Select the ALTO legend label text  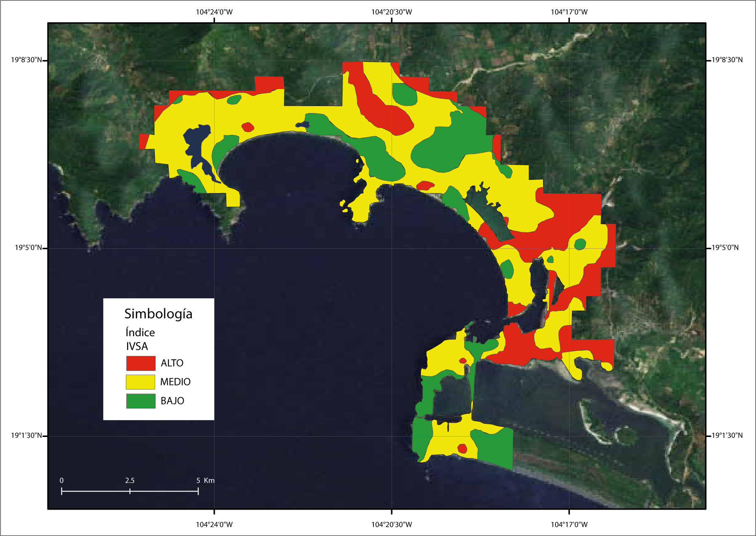coord(172,363)
